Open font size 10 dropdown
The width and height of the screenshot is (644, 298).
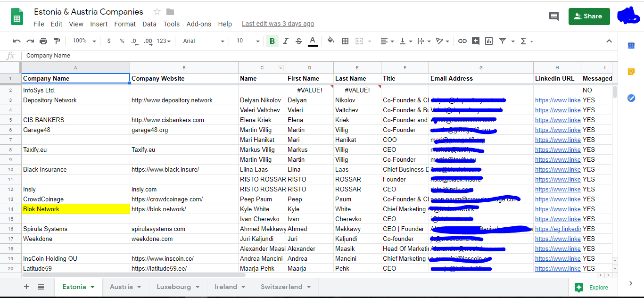[x=248, y=41]
